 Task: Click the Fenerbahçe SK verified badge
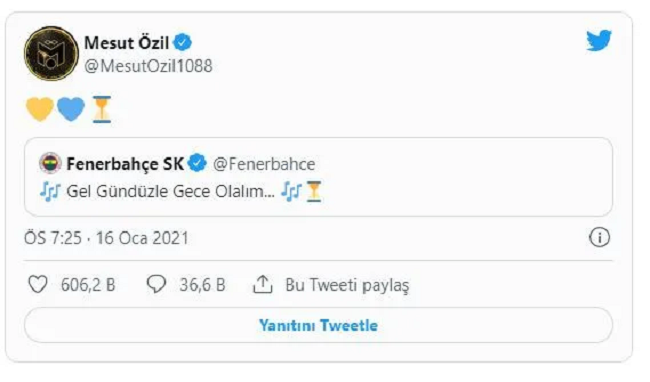pyautogui.click(x=197, y=163)
